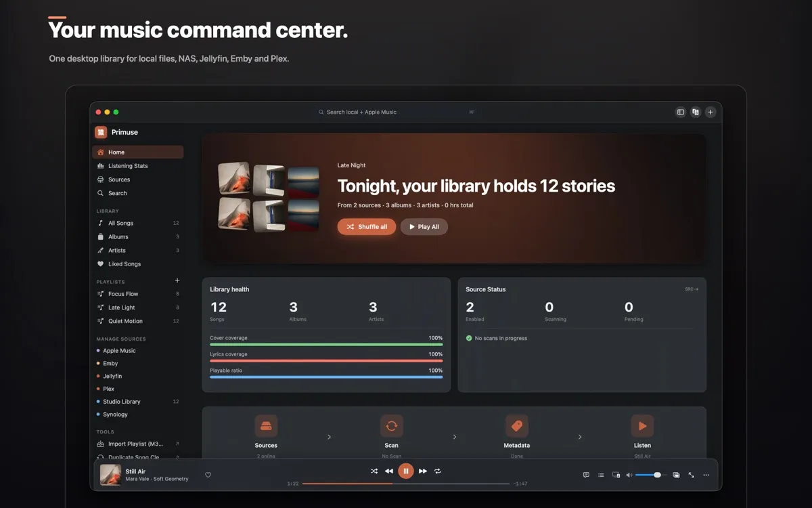812x508 pixels.
Task: Adjust the volume slider
Action: pyautogui.click(x=651, y=475)
